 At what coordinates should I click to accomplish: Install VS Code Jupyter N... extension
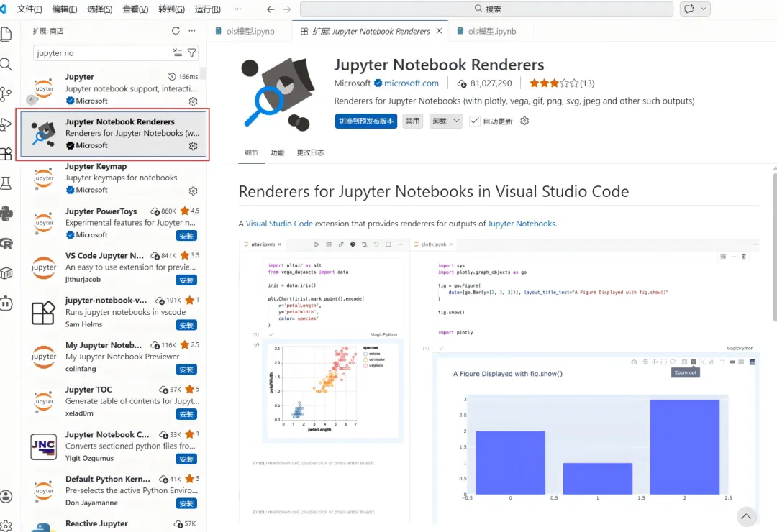pos(186,280)
